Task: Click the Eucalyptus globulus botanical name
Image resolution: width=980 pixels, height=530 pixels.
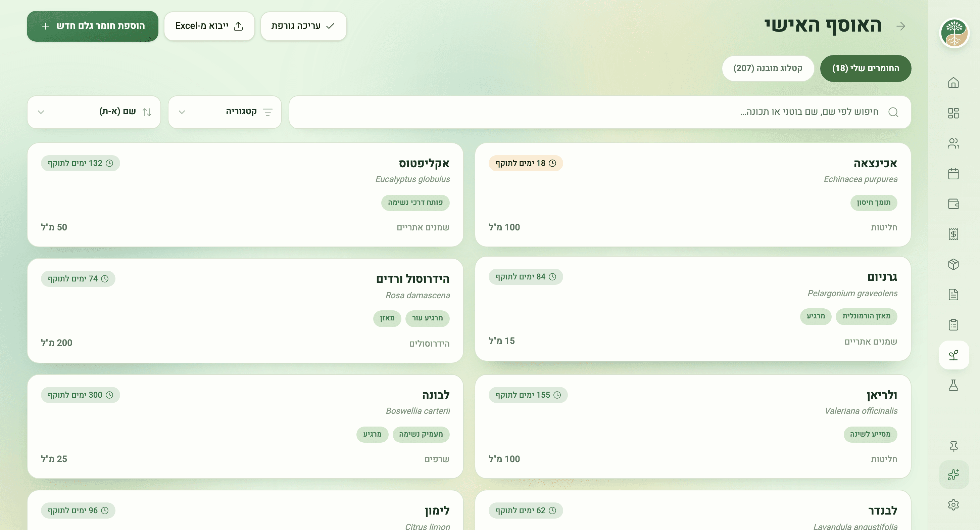Action: coord(412,179)
